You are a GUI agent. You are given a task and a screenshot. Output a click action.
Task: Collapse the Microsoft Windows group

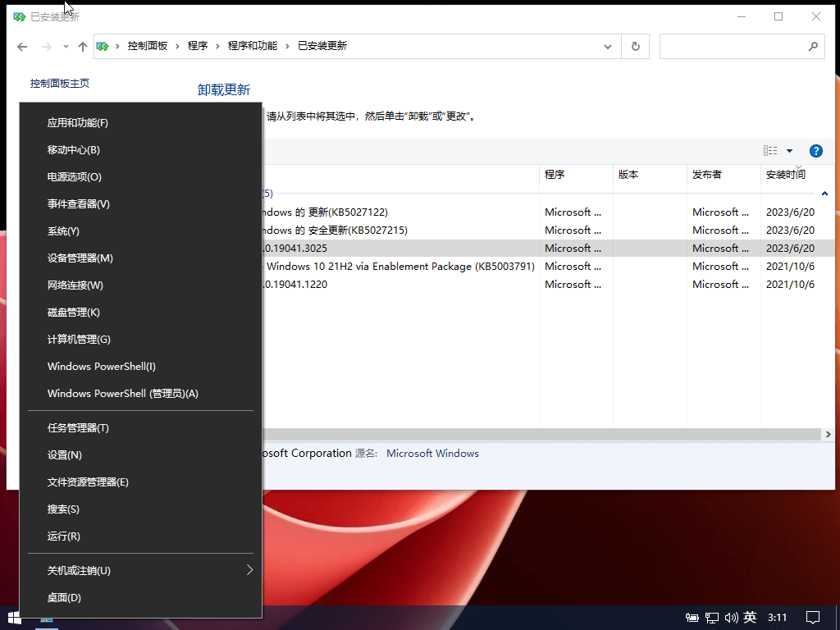[x=824, y=194]
